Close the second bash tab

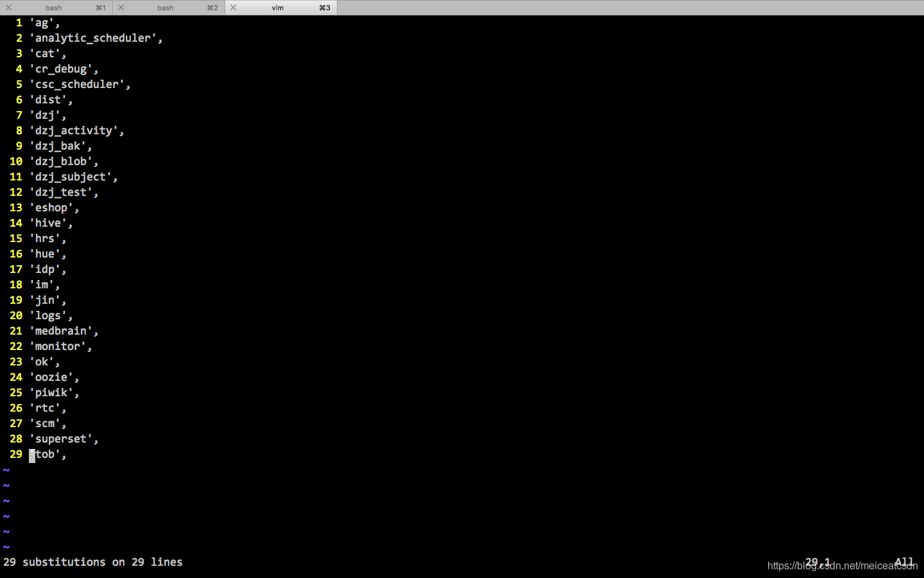121,8
